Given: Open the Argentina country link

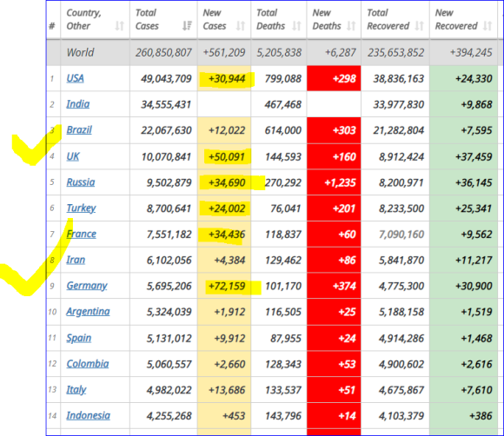Looking at the screenshot, I should click(88, 312).
